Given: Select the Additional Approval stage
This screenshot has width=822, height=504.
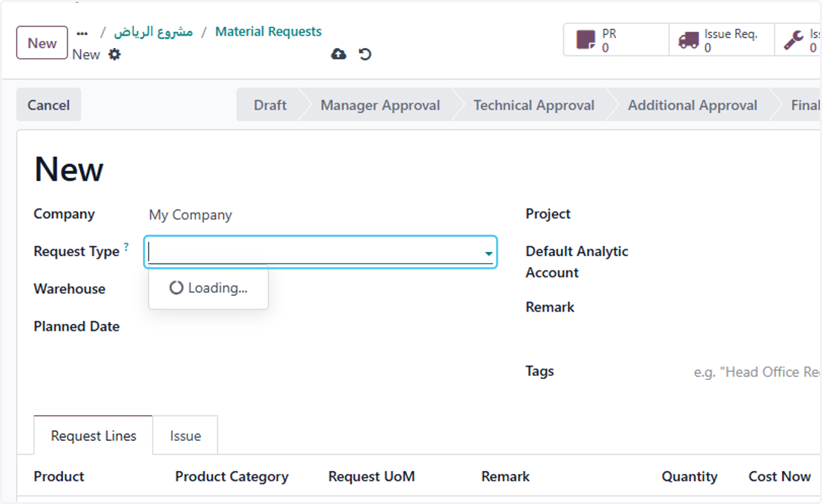Looking at the screenshot, I should click(x=693, y=105).
